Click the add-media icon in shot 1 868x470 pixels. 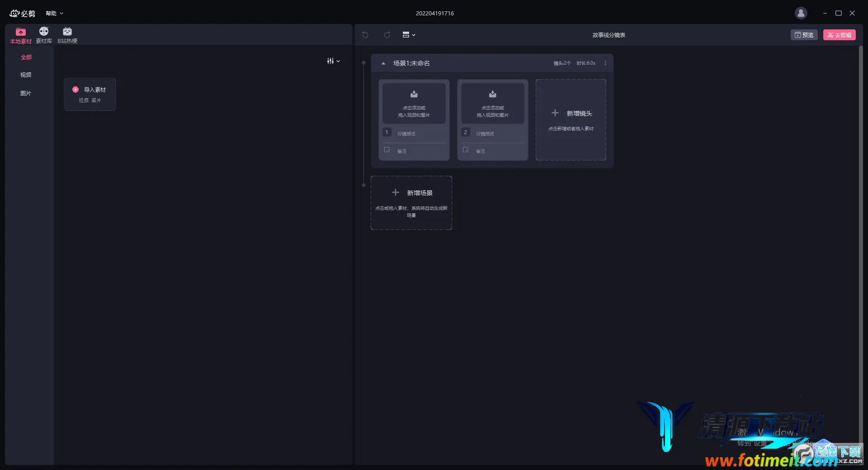(414, 94)
